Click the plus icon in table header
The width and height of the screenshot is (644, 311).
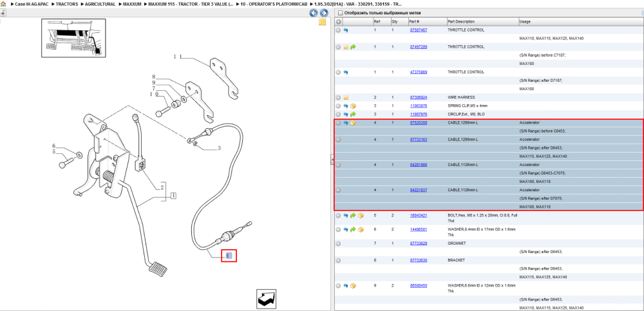339,21
